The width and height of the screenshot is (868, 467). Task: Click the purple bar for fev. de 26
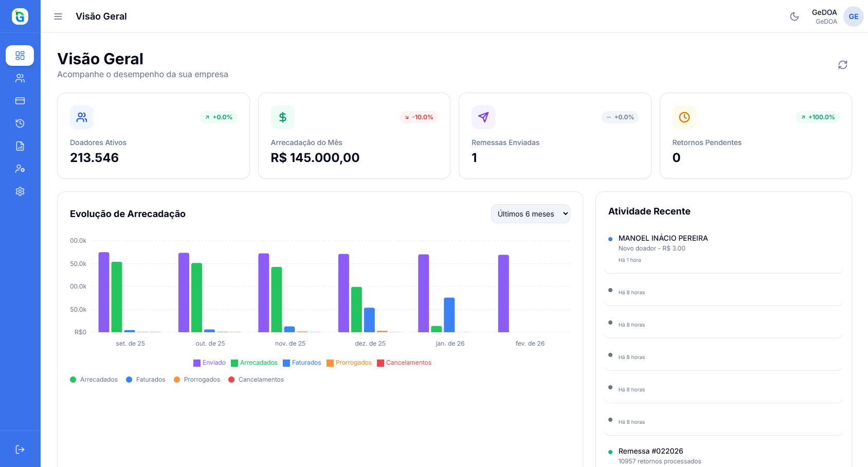503,293
